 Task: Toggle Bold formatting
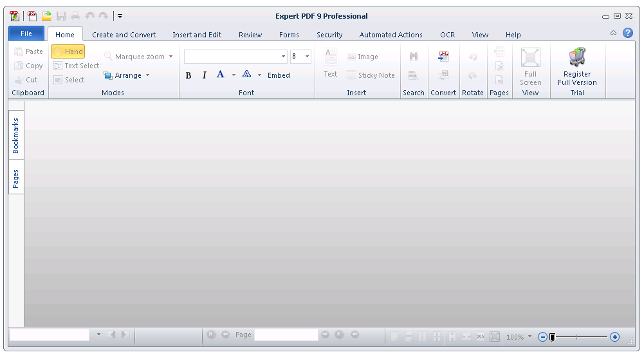(189, 75)
